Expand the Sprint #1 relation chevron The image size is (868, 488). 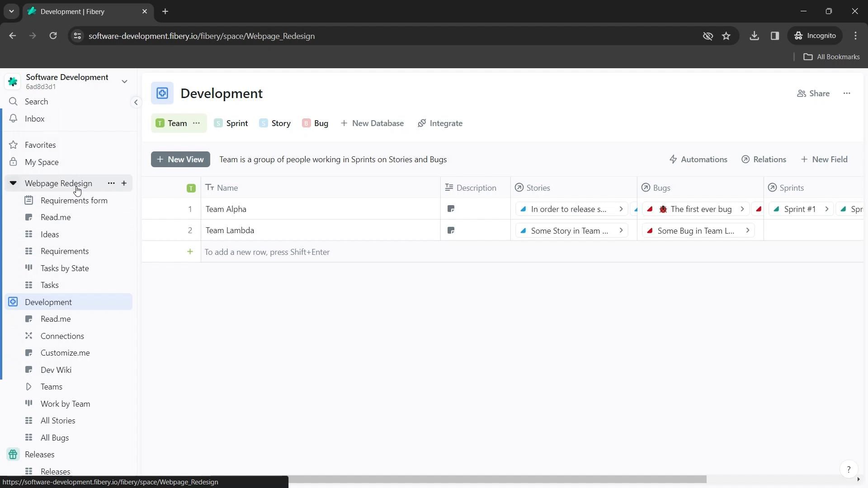coord(826,209)
